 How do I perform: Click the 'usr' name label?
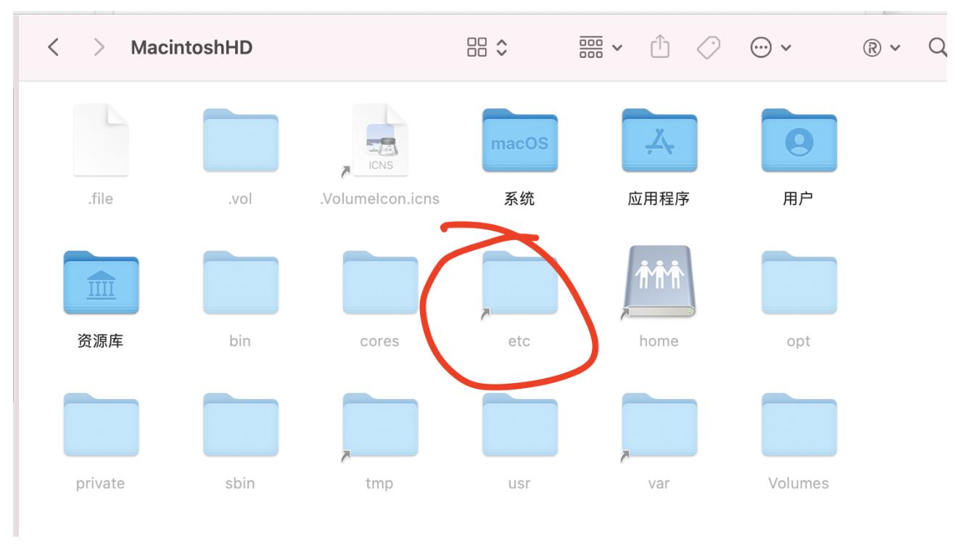tap(520, 484)
